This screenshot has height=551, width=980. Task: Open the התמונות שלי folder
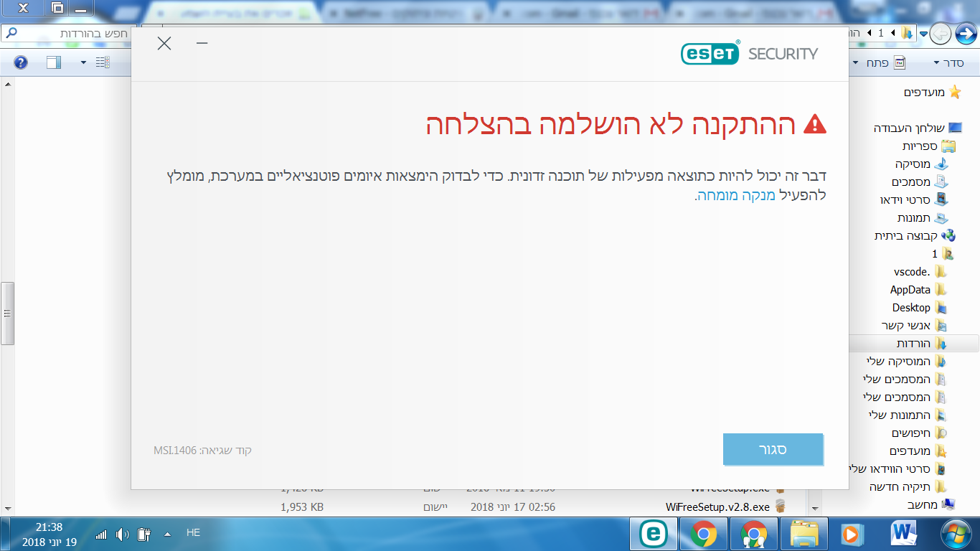[908, 415]
